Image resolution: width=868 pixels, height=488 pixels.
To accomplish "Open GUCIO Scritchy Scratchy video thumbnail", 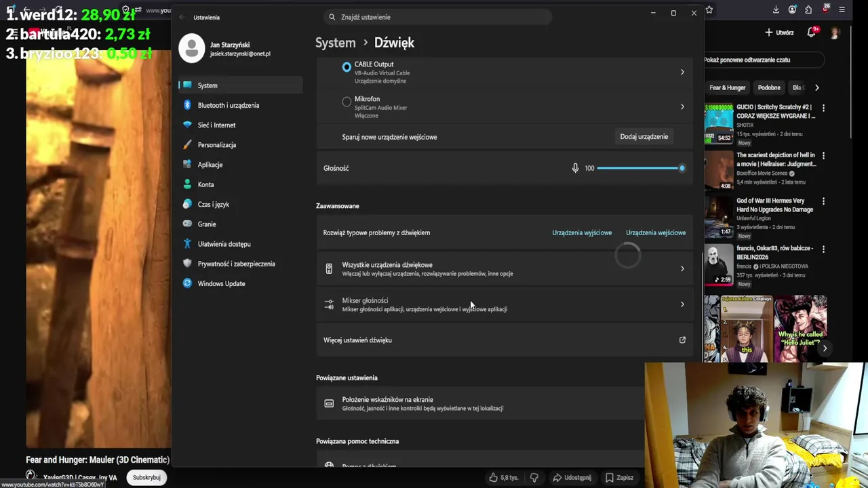I will click(718, 123).
